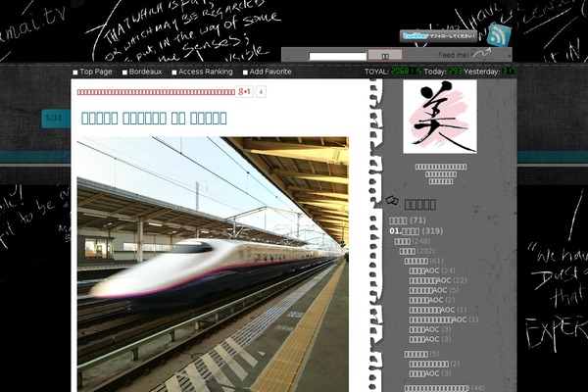Click the TOYAL counter value

click(x=407, y=72)
